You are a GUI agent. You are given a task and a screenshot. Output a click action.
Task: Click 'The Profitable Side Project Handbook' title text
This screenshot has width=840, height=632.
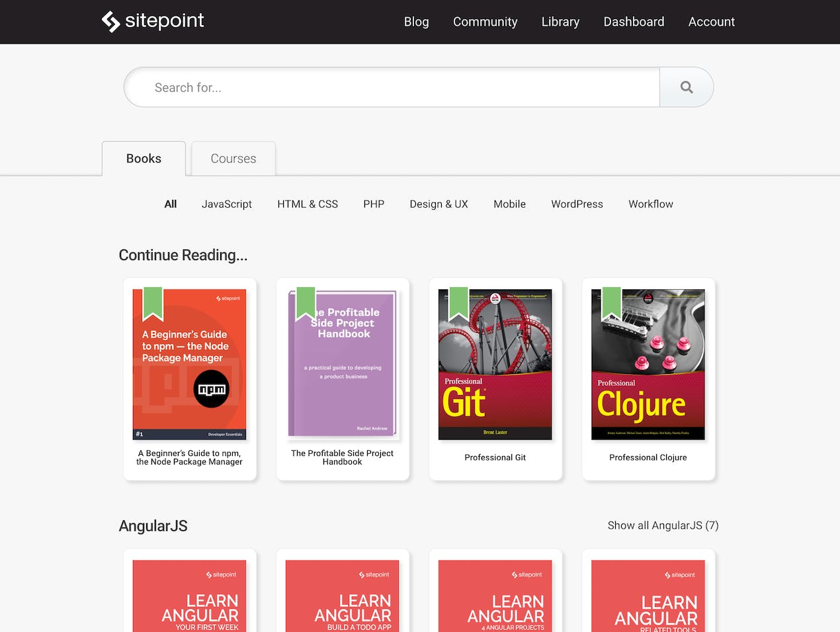click(343, 457)
